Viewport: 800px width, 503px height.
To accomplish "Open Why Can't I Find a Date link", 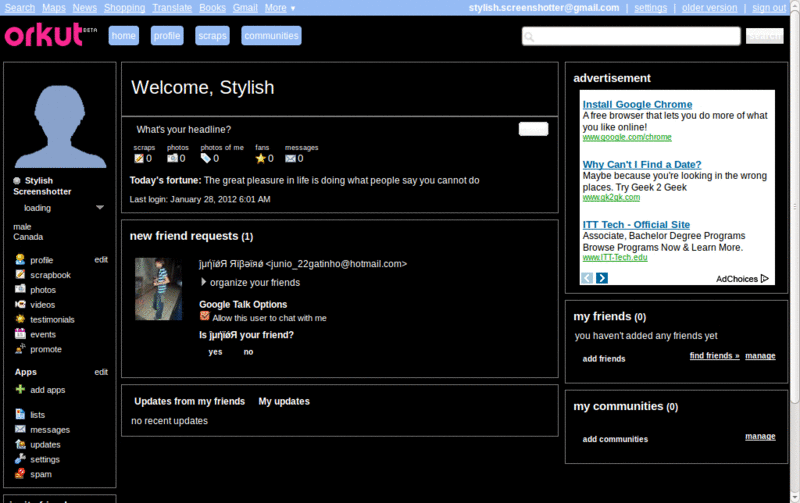I will 642,164.
